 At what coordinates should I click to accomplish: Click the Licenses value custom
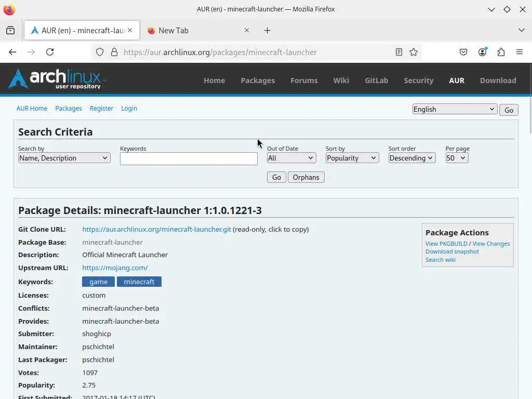(94, 296)
